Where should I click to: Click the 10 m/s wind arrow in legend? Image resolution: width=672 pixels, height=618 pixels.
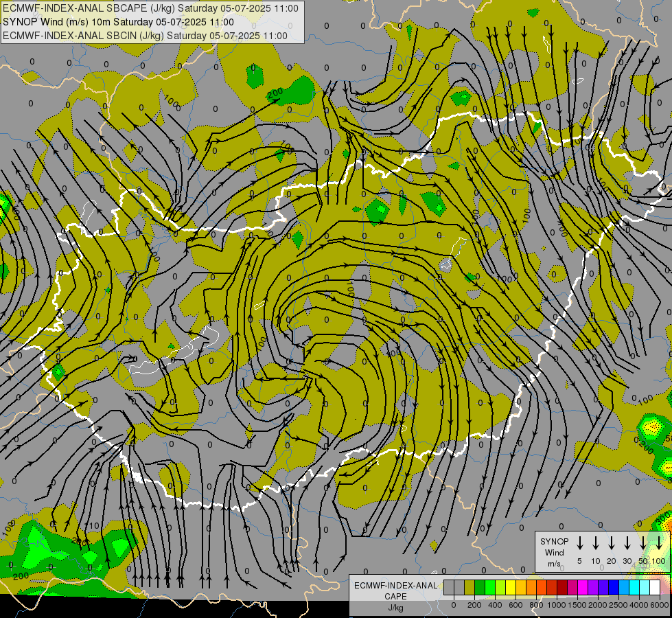pos(596,542)
